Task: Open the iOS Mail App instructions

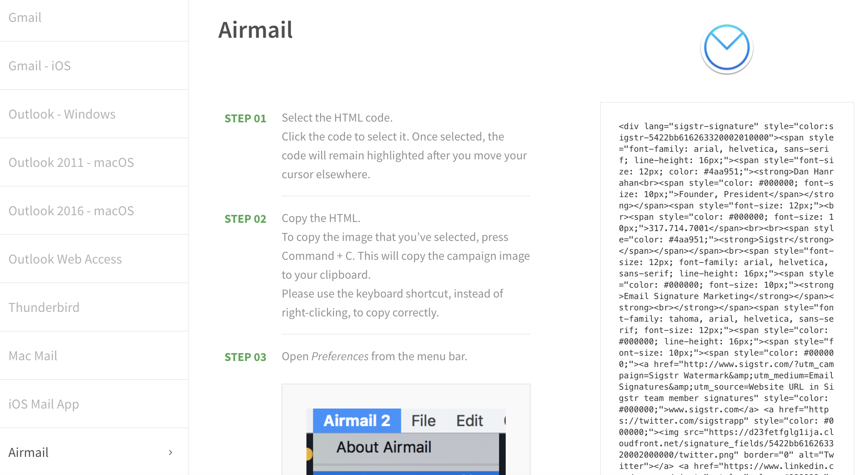Action: [94, 404]
